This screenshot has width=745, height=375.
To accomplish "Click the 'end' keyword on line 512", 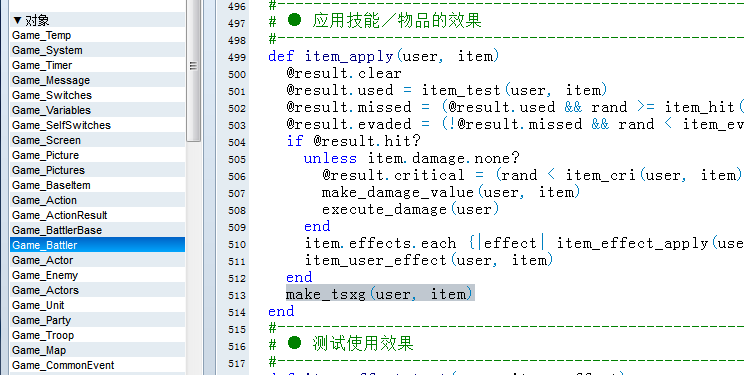I will pyautogui.click(x=299, y=277).
